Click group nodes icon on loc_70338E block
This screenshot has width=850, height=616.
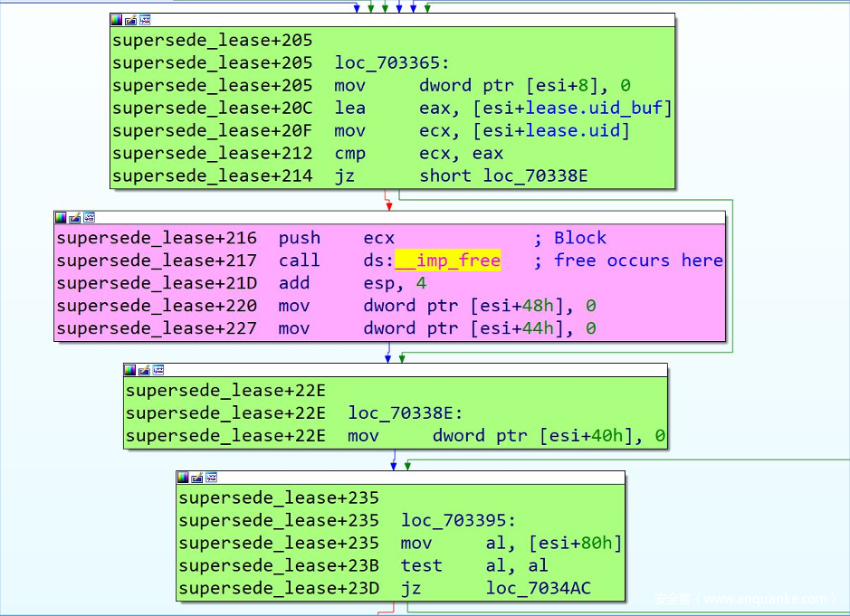pyautogui.click(x=158, y=370)
